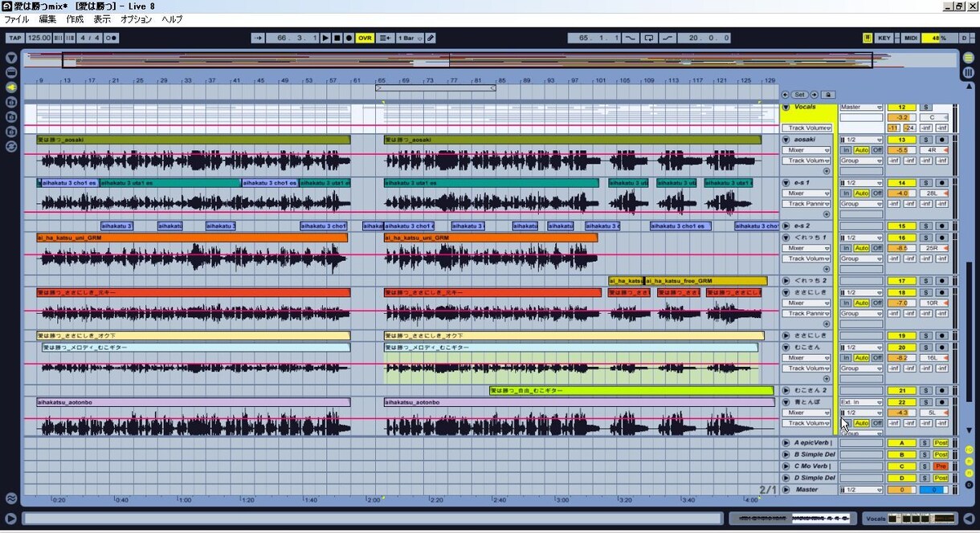Open the ファイル menu

pyautogui.click(x=17, y=18)
